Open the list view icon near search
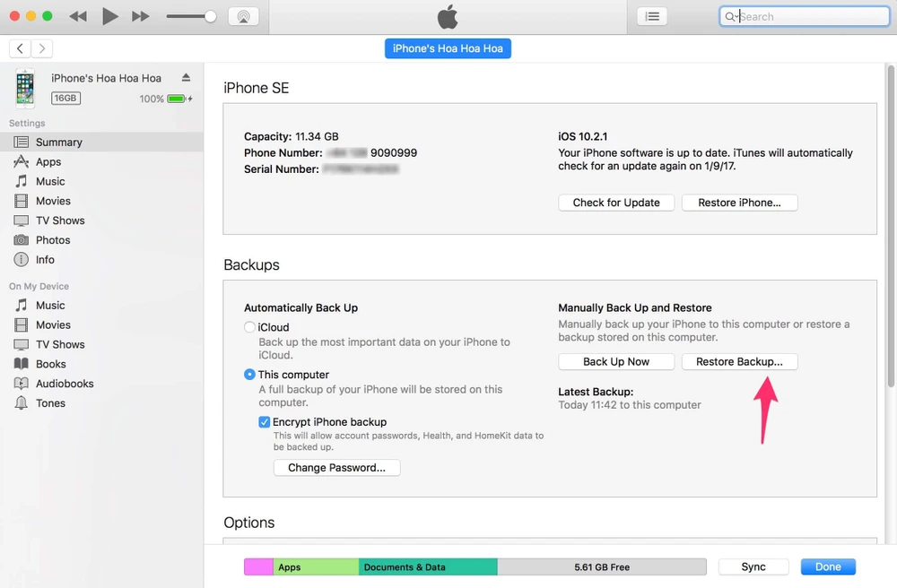Viewport: 897px width, 588px height. (x=652, y=16)
